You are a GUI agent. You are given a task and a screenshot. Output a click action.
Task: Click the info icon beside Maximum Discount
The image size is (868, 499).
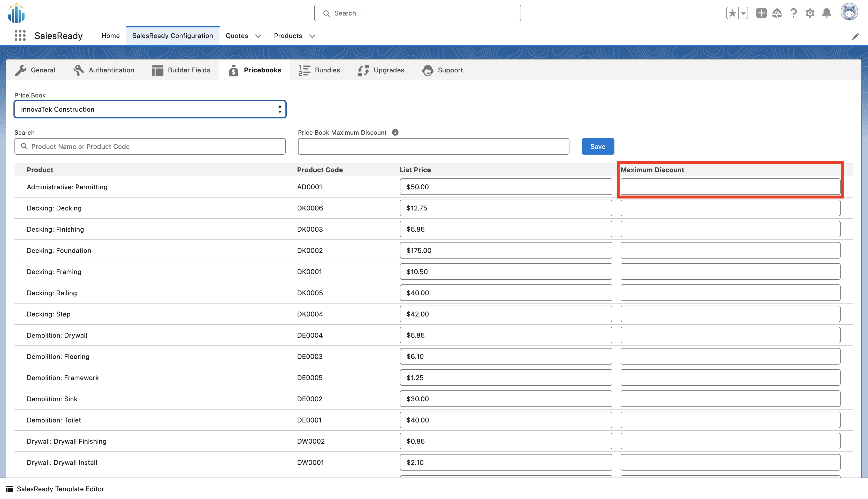[x=395, y=132]
